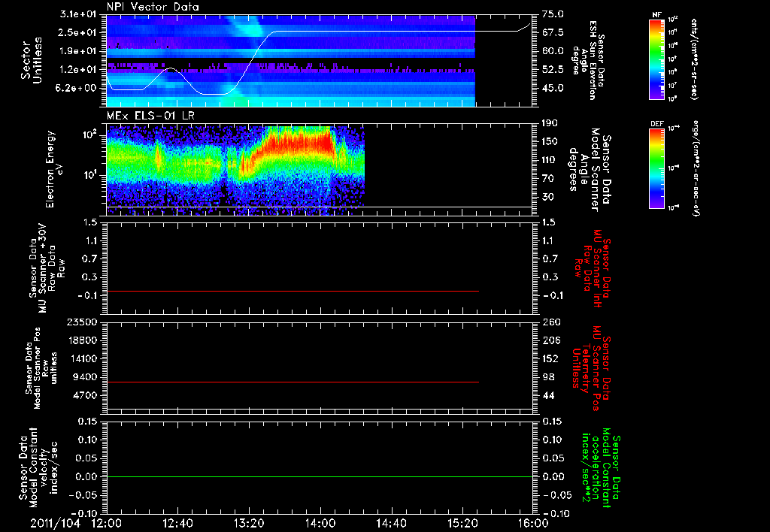Image resolution: width=770 pixels, height=532 pixels.
Task: Click the 190 scanner angle tick label
Action: tap(550, 123)
